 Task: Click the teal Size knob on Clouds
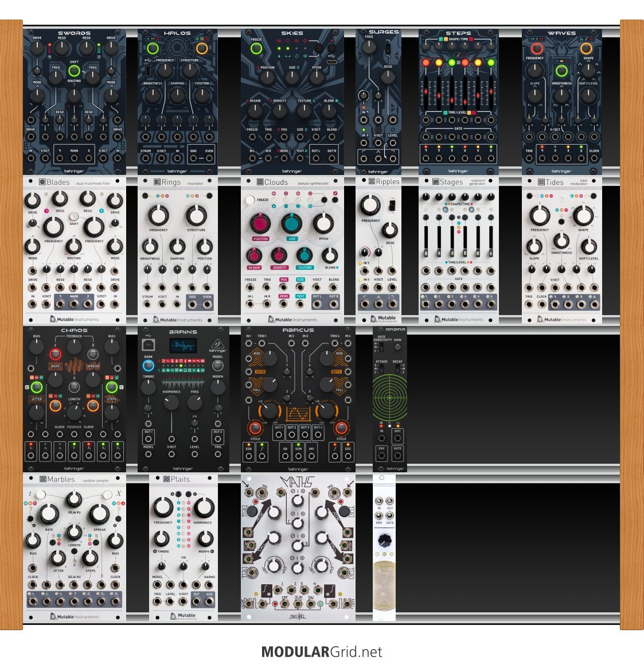tap(292, 223)
